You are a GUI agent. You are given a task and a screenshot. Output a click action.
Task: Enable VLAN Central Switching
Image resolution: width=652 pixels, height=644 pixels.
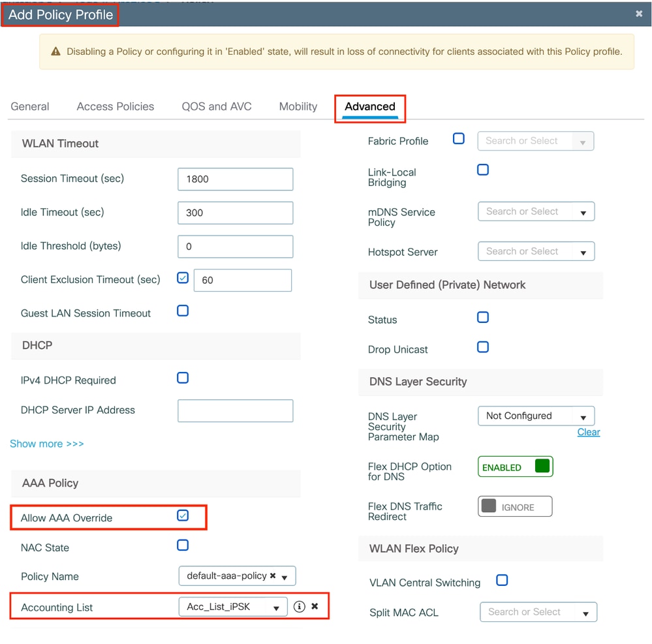tap(501, 580)
